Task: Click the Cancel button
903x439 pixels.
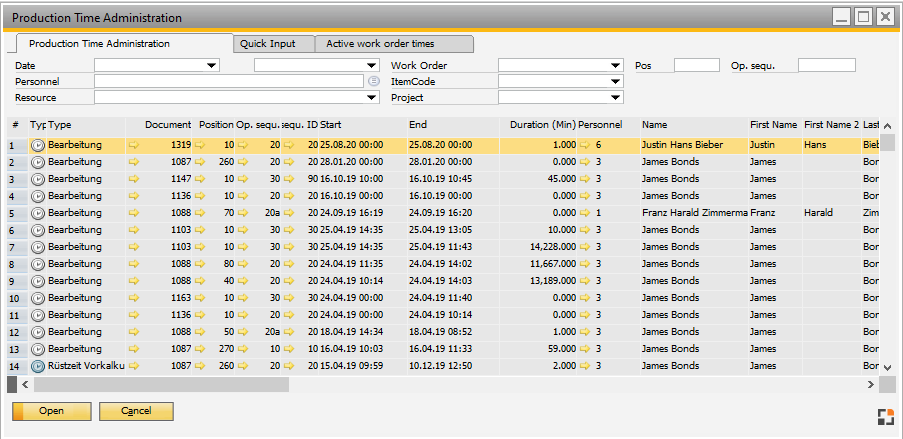Action: tap(136, 411)
